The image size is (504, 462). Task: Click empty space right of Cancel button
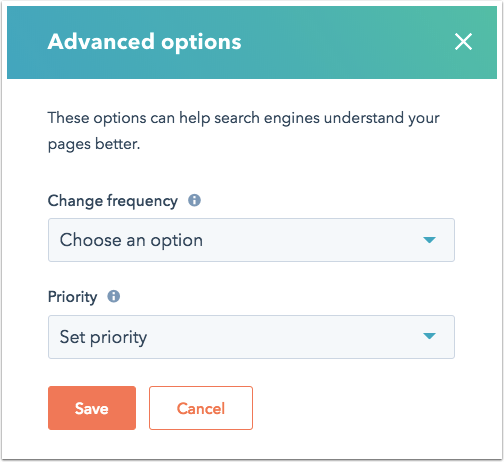tap(353, 408)
